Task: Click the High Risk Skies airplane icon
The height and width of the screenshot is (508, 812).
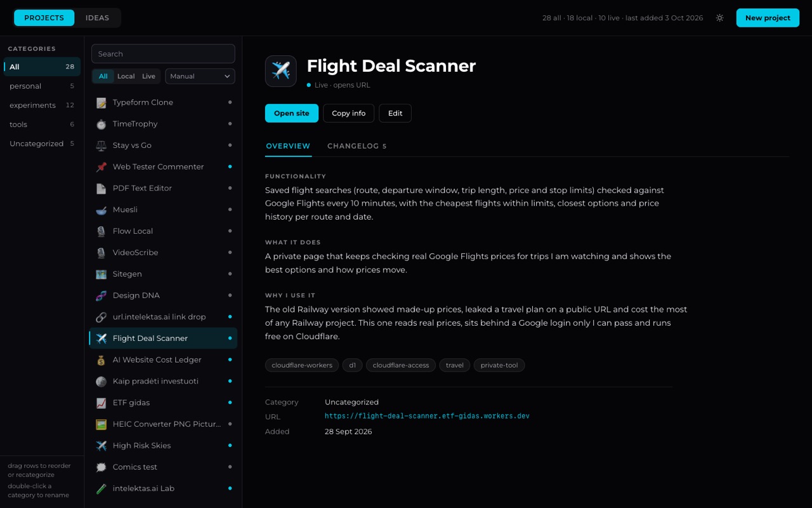Action: pos(101,446)
